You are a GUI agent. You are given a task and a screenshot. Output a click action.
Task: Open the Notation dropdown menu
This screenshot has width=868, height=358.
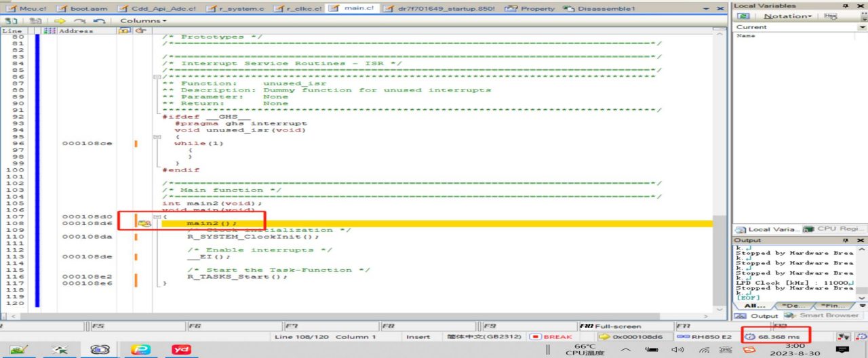click(x=787, y=16)
